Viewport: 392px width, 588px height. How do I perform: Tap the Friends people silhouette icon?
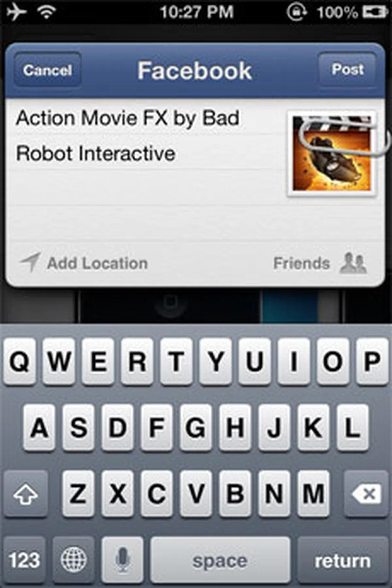353,263
